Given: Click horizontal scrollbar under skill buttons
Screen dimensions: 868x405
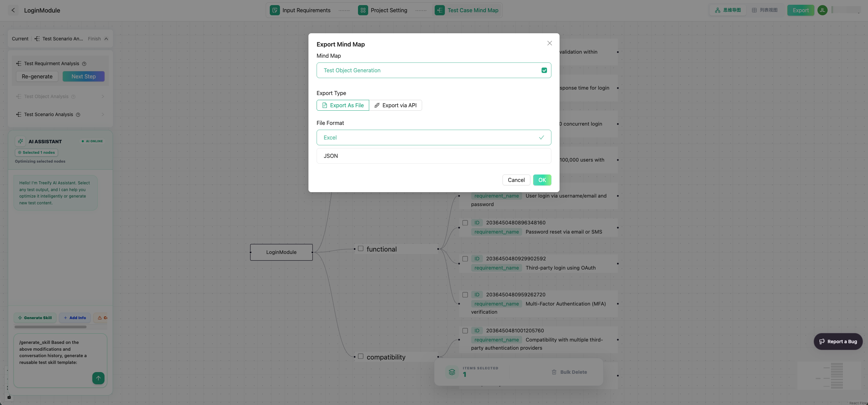Looking at the screenshot, I should (50, 327).
